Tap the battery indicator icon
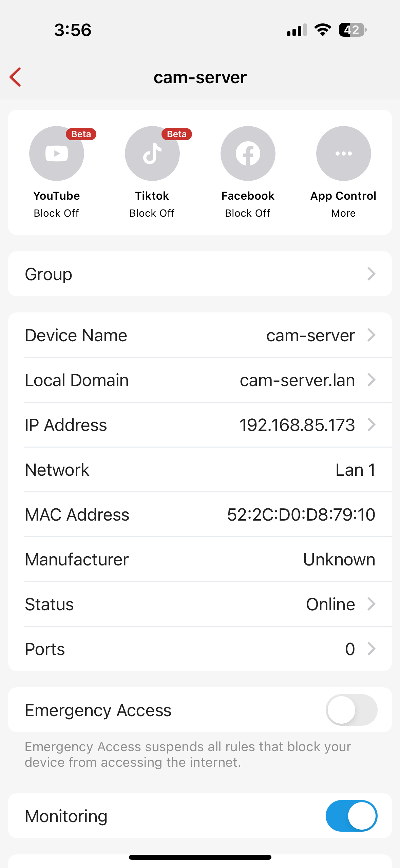Image resolution: width=400 pixels, height=868 pixels. [352, 30]
